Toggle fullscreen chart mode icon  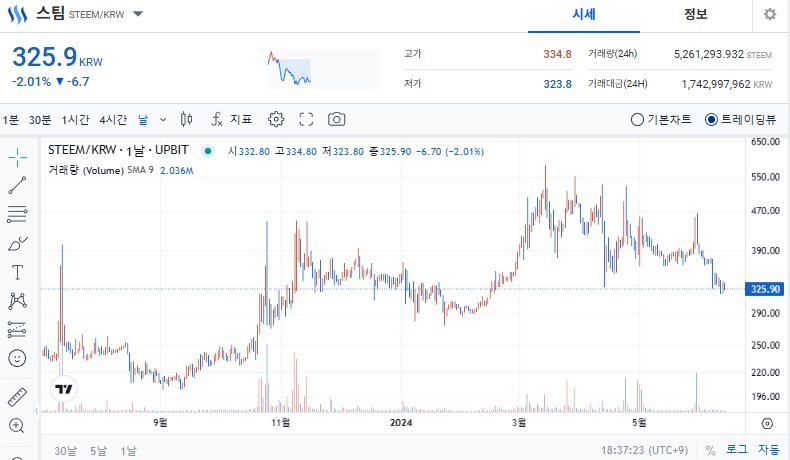(x=306, y=119)
